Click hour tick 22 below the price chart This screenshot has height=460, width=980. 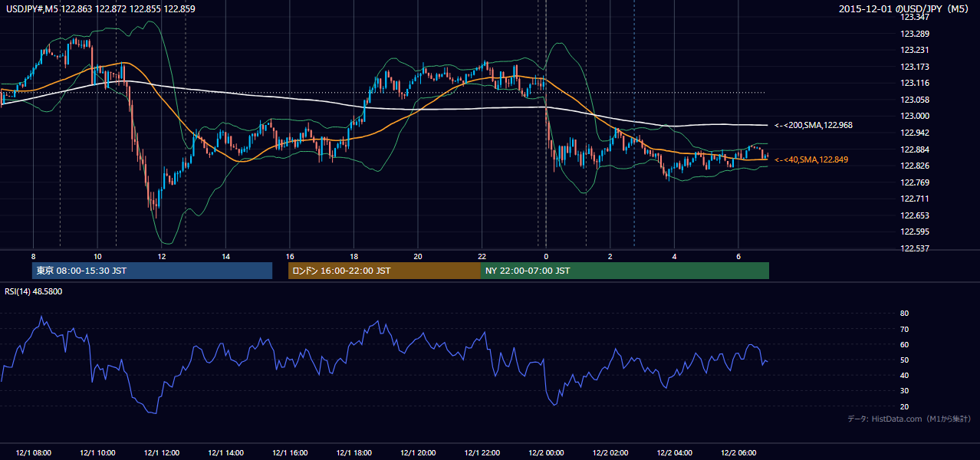click(x=482, y=256)
